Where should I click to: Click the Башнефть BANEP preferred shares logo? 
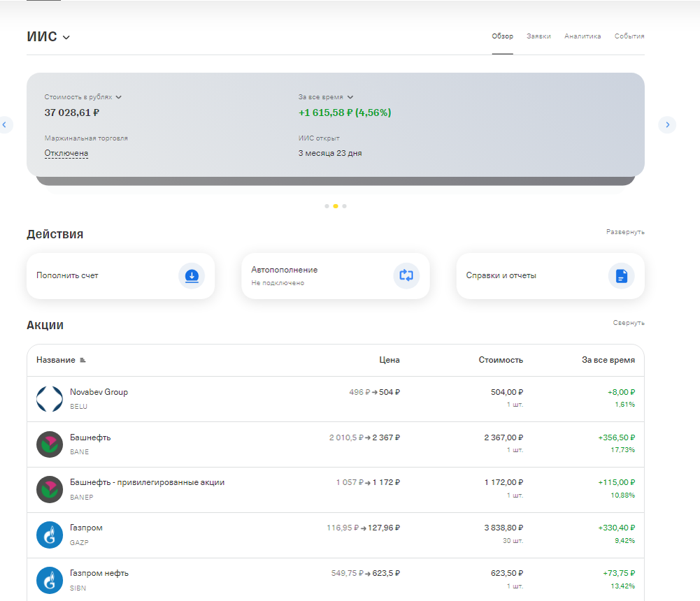(50, 489)
